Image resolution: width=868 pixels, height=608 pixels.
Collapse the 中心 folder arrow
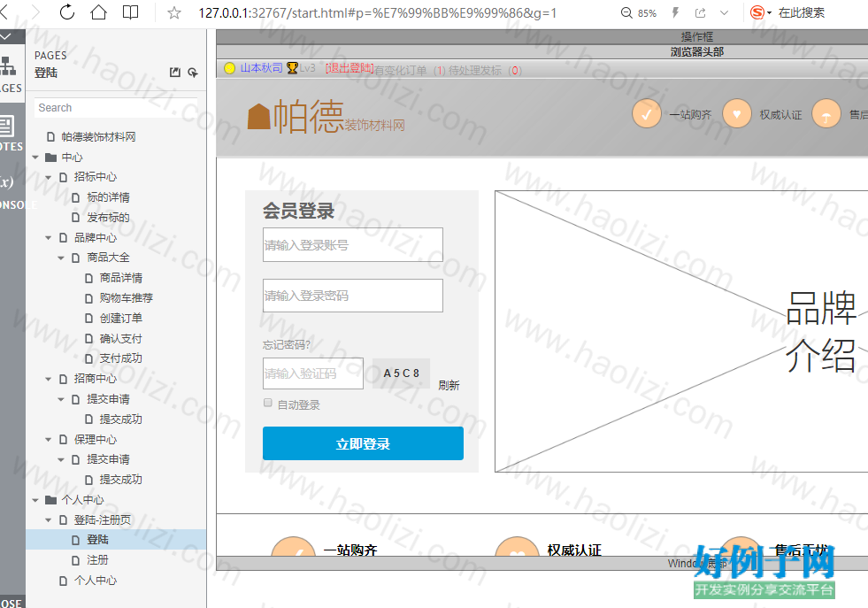pyautogui.click(x=35, y=158)
